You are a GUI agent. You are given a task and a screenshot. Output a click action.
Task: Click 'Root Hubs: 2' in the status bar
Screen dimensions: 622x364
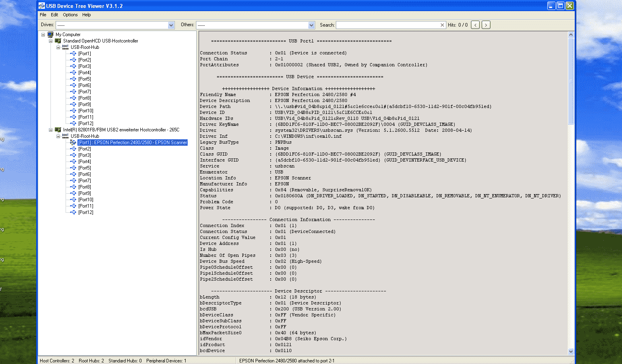[91, 361]
